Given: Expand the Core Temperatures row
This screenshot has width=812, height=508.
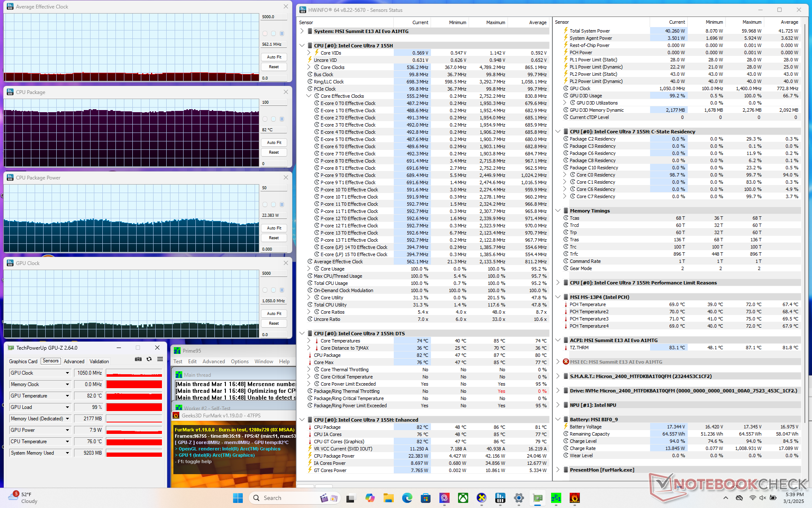Looking at the screenshot, I should (x=309, y=340).
